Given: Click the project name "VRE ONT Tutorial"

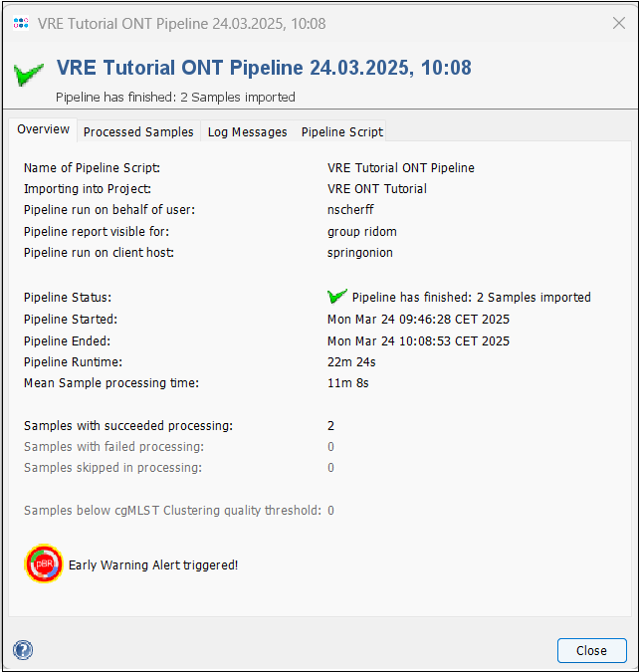Looking at the screenshot, I should (377, 189).
